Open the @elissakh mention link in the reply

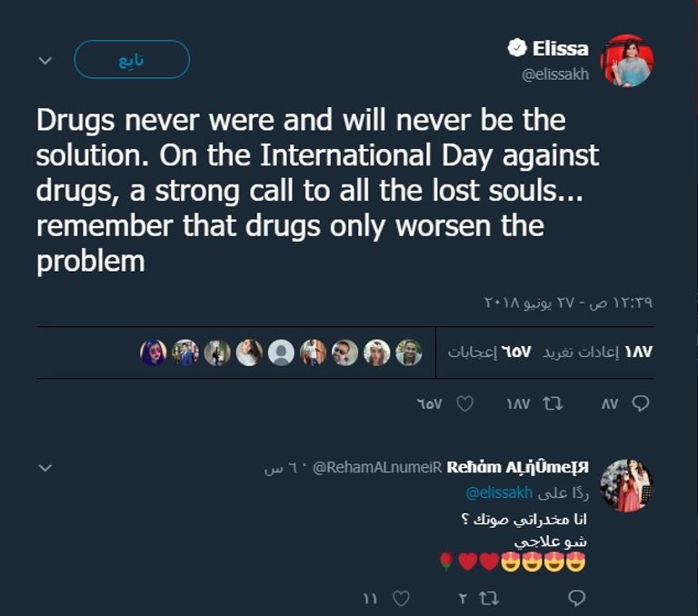(x=497, y=492)
